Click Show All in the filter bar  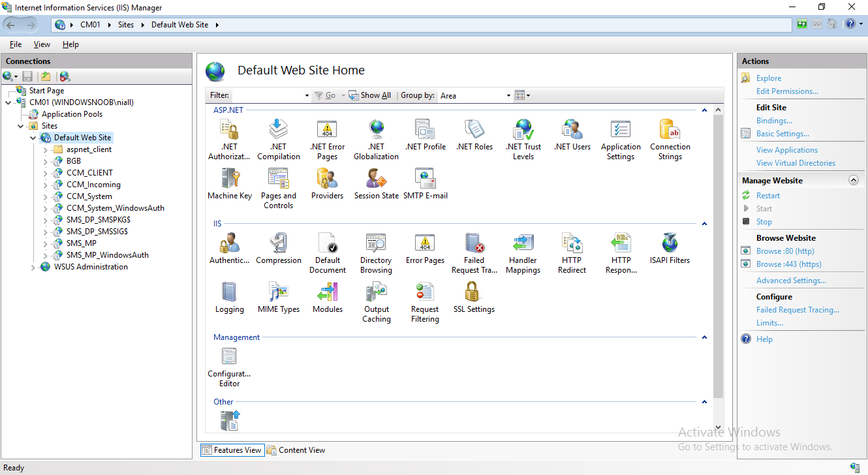click(370, 95)
